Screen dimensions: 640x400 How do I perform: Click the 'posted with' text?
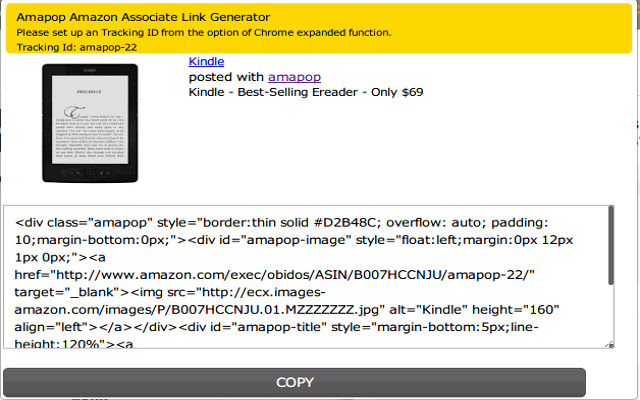tap(227, 77)
